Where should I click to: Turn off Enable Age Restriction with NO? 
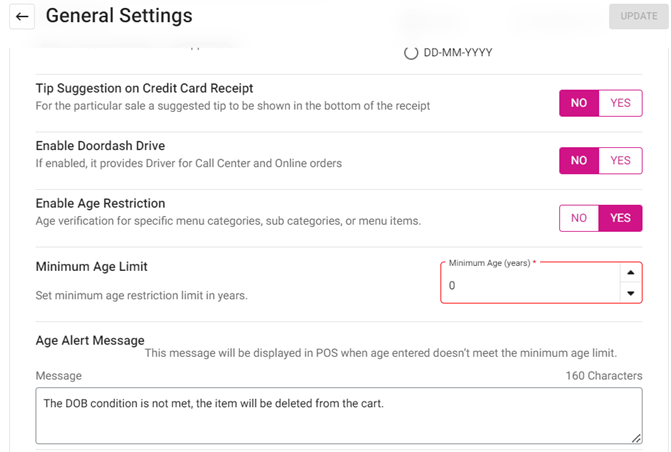click(x=578, y=218)
